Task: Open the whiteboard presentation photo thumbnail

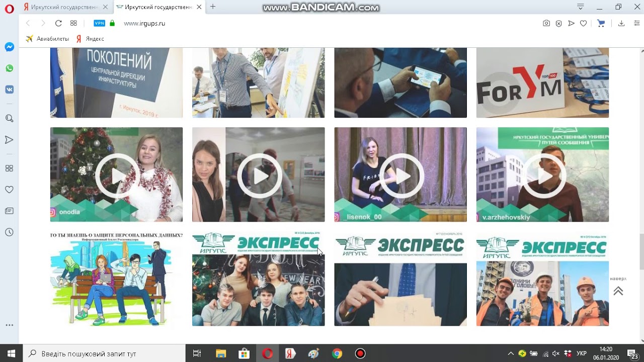Action: tap(258, 83)
